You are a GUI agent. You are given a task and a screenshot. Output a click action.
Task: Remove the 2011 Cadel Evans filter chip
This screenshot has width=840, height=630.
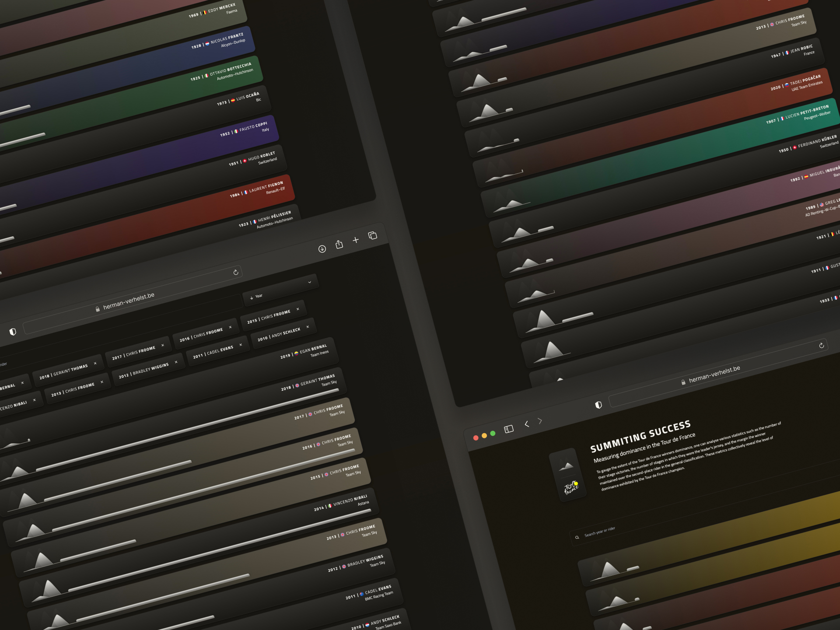241,345
